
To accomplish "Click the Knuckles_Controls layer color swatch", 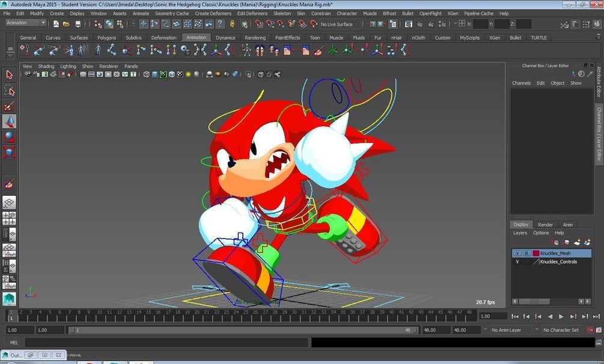I will coord(536,261).
